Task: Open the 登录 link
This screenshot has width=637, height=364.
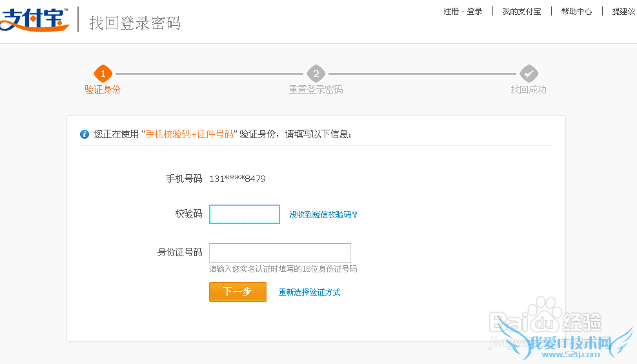Action: tap(474, 12)
